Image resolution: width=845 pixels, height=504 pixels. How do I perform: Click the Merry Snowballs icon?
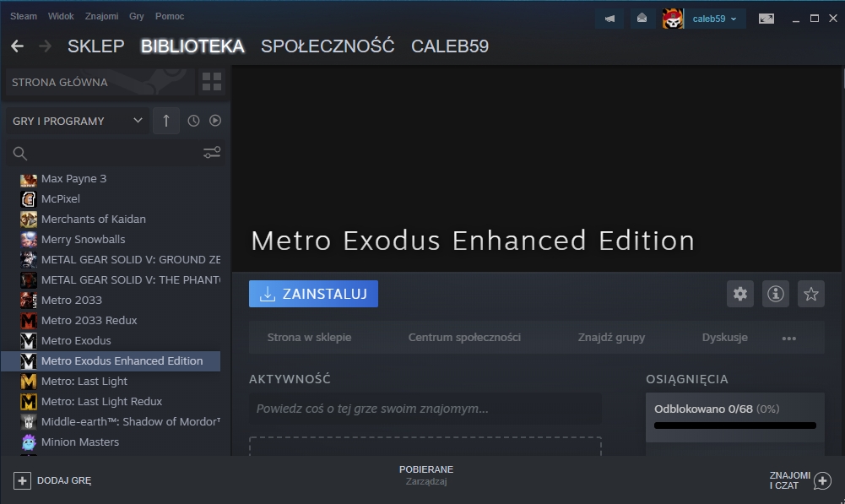(x=29, y=239)
